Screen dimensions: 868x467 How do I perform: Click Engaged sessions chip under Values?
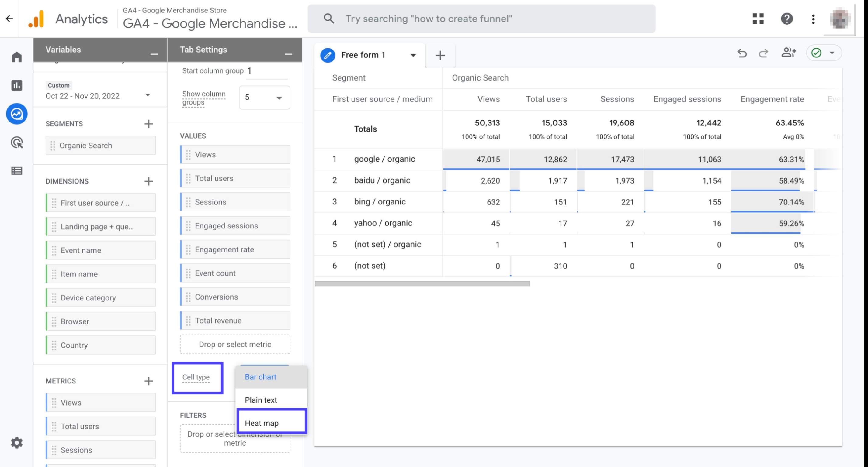pyautogui.click(x=235, y=226)
